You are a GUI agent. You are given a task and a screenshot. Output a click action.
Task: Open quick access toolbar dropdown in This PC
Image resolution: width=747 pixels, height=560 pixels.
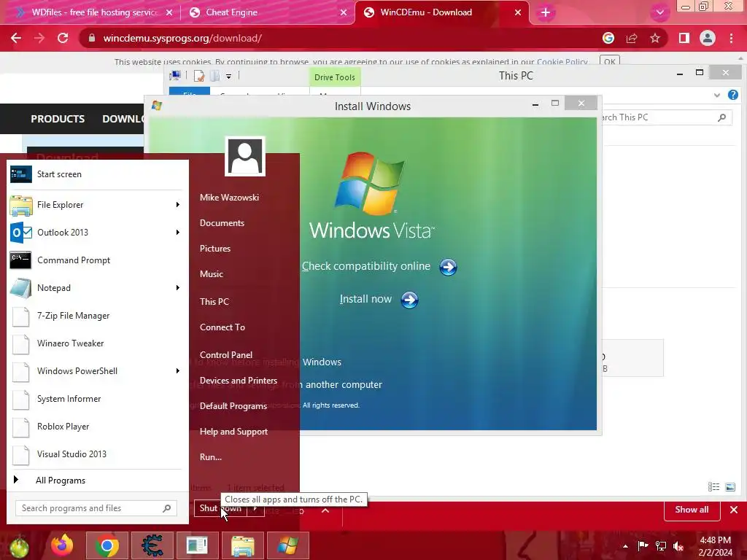tap(228, 76)
